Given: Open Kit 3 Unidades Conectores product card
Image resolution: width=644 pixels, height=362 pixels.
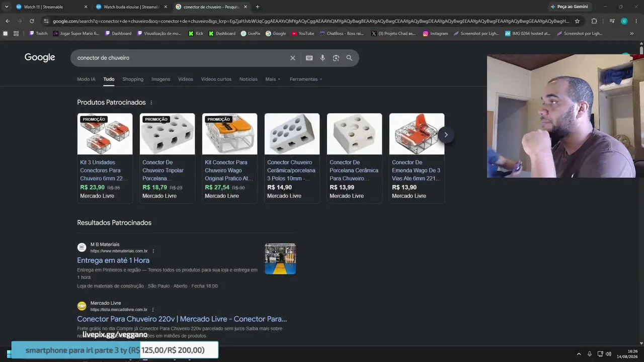Looking at the screenshot, I should click(105, 158).
